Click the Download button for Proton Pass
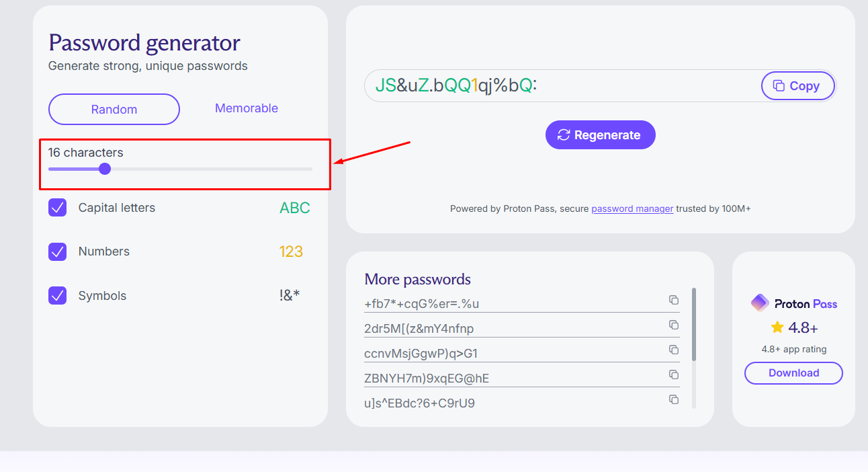 [793, 373]
